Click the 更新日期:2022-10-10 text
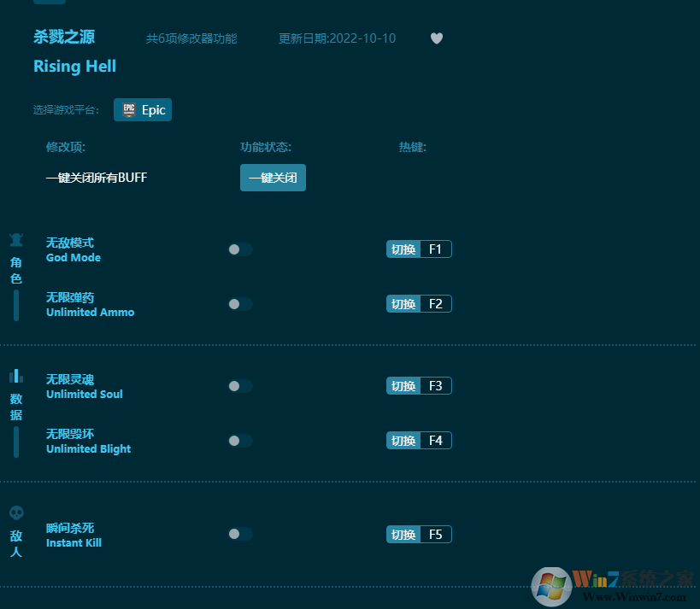The height and width of the screenshot is (609, 700). (337, 38)
